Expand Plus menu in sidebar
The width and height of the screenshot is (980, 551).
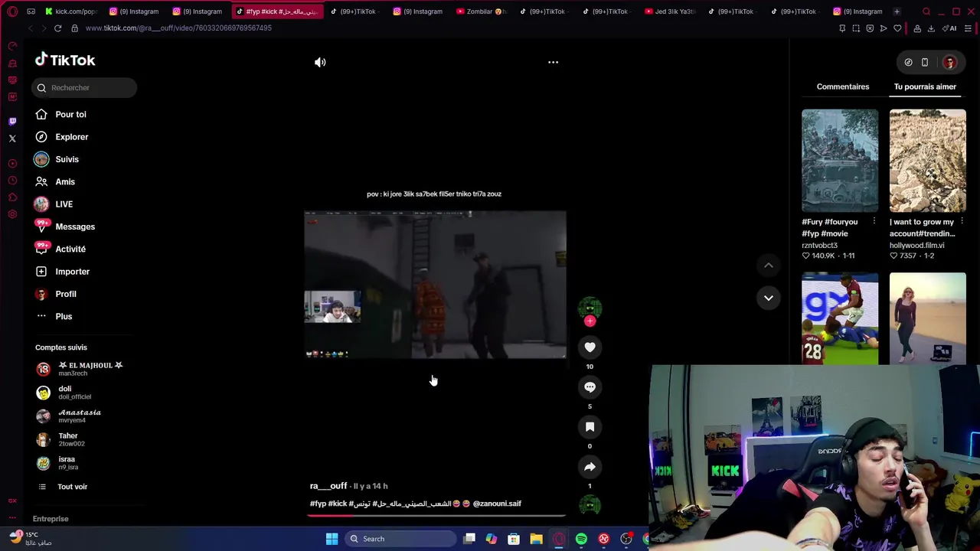pos(64,317)
